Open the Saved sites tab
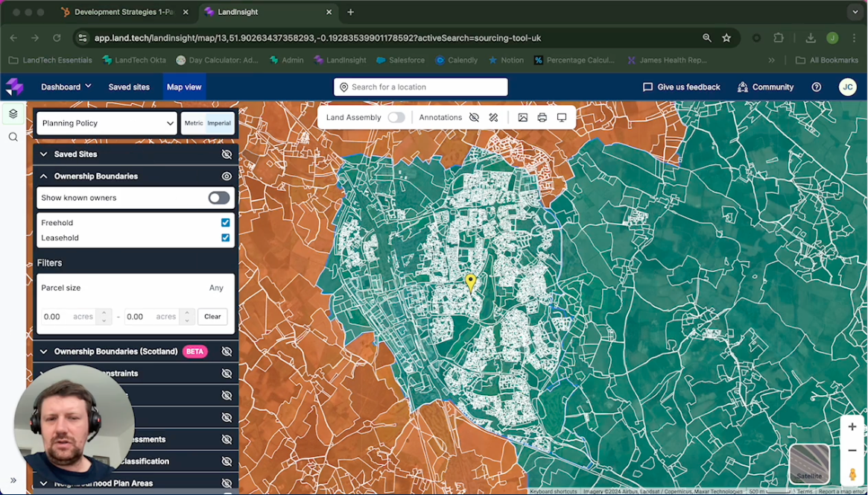Screen dimensions: 868x495 click(129, 87)
